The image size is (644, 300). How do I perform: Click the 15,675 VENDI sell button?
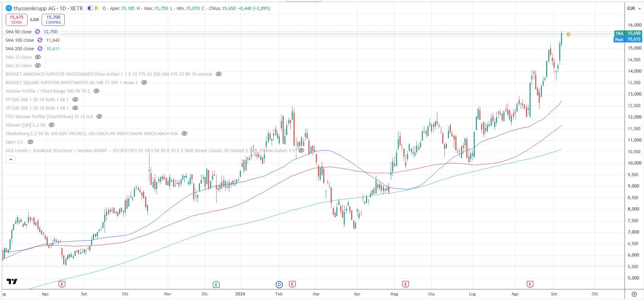(17, 19)
